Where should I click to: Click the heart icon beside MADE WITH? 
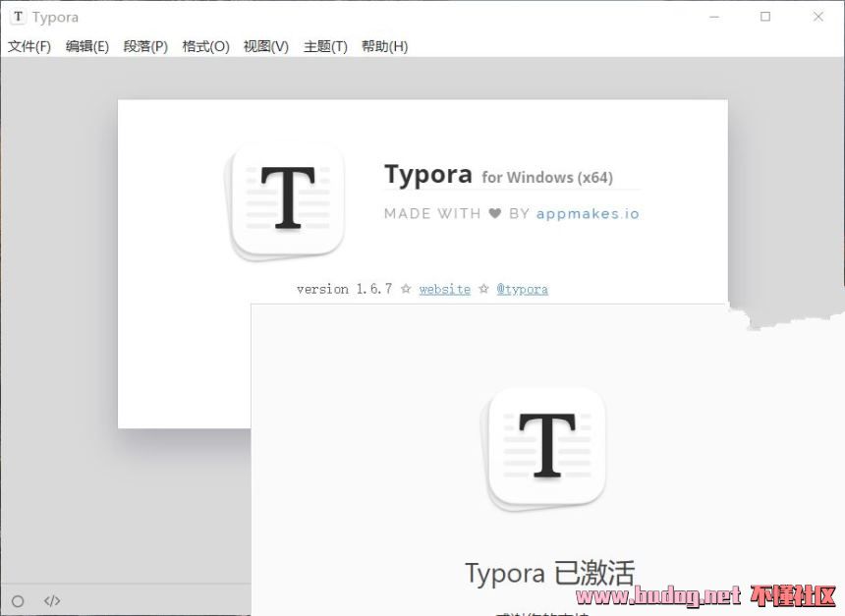[x=495, y=213]
